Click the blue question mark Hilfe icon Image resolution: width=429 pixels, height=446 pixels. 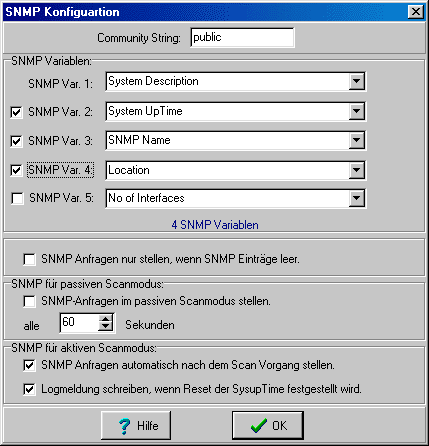pyautogui.click(x=125, y=426)
